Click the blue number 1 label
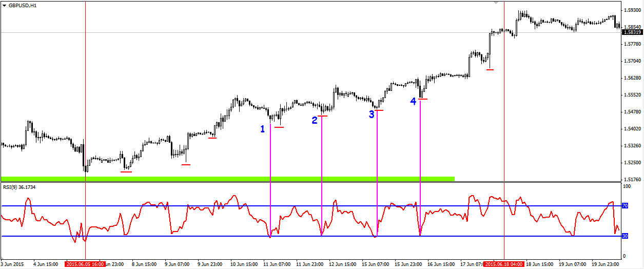This screenshot has width=644, height=269. pyautogui.click(x=262, y=129)
